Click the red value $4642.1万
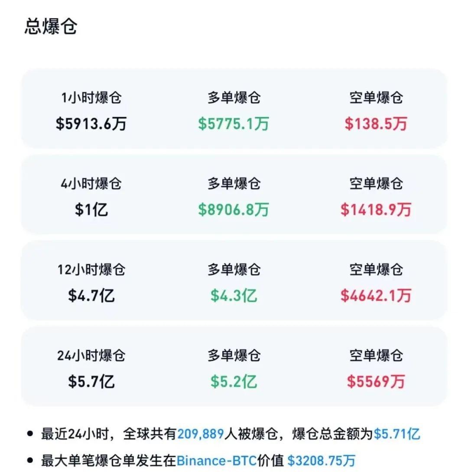This screenshot has height=476, width=468. [x=376, y=296]
